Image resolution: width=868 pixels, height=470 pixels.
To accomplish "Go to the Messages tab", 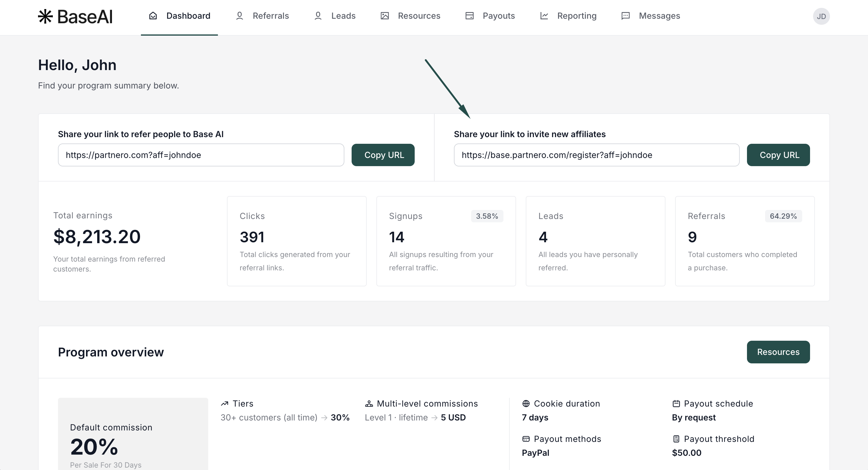I will pyautogui.click(x=659, y=16).
